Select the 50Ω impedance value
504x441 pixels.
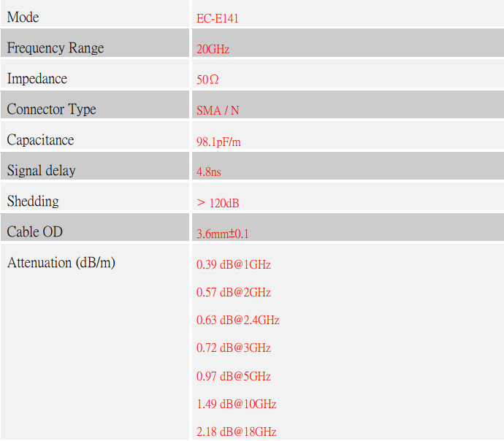207,80
